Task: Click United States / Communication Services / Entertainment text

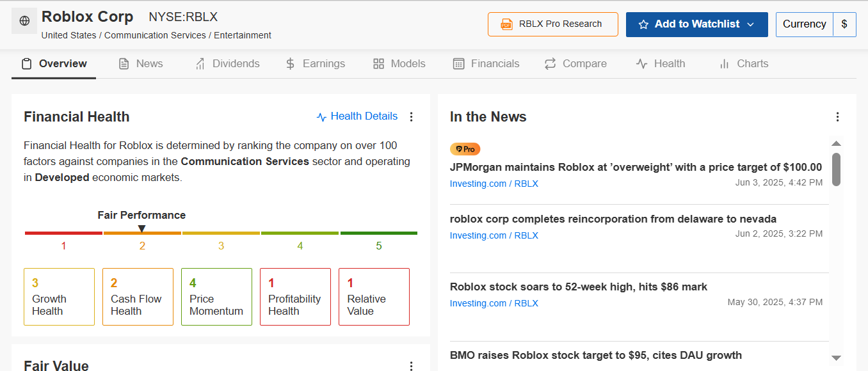Action: (x=156, y=35)
